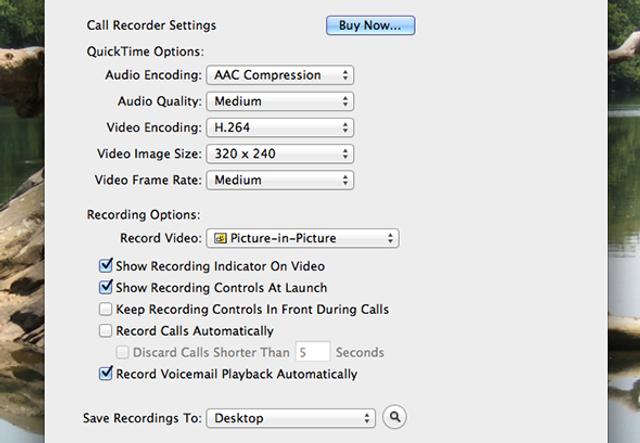Choose Save Recordings To location dropdown

click(x=290, y=417)
